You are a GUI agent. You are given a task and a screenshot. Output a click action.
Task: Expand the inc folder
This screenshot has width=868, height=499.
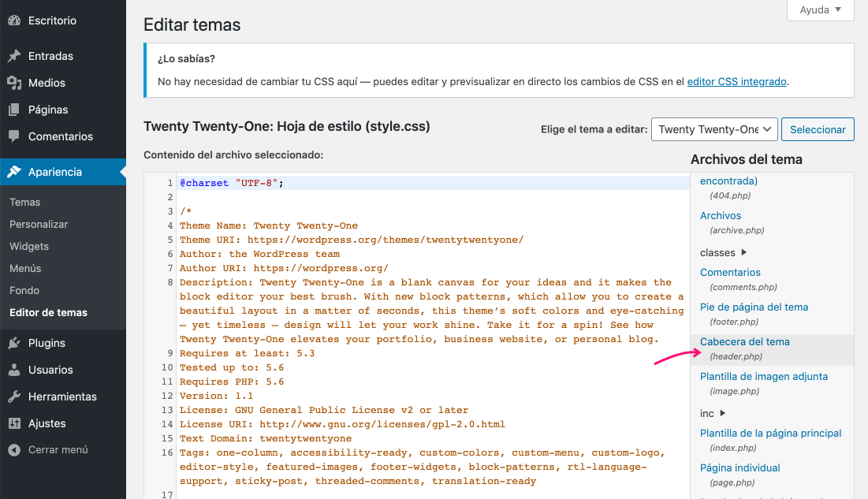click(x=713, y=413)
